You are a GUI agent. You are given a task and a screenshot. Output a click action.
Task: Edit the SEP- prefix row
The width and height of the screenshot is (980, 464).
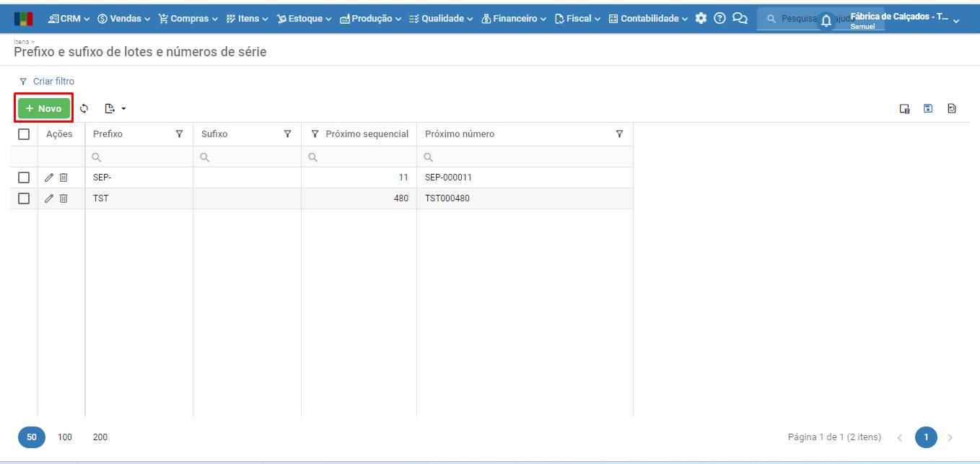click(x=49, y=178)
